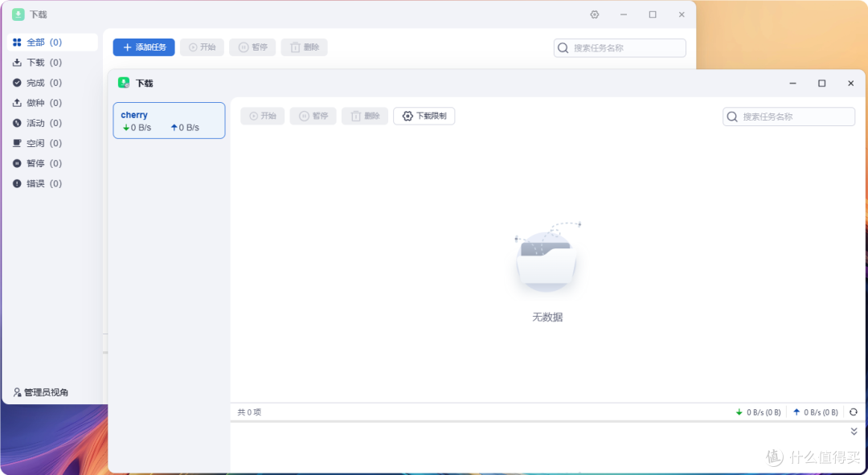Delete tasks with the 删除 toolbar control

click(x=365, y=116)
